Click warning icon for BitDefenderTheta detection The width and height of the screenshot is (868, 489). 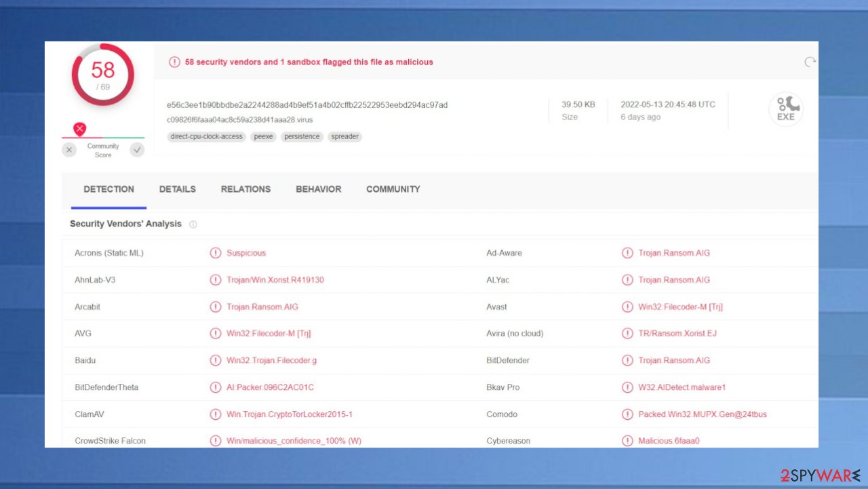coord(216,387)
